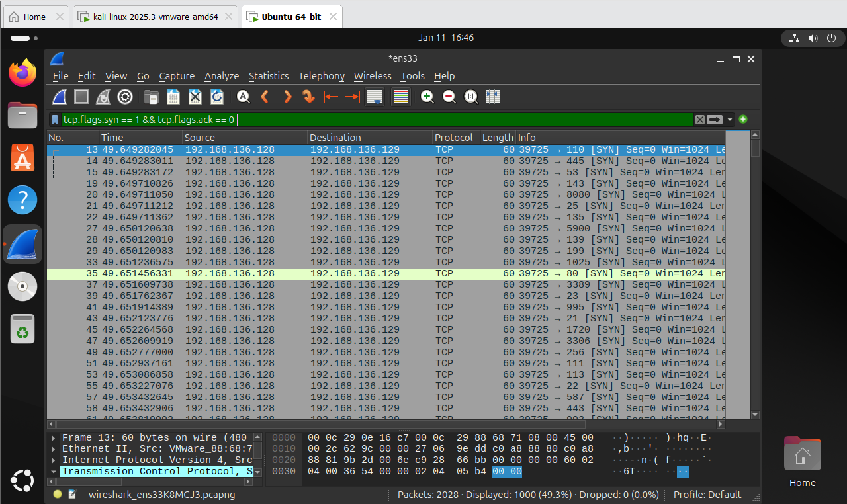
Task: Open the Statistics menu
Action: click(x=269, y=76)
